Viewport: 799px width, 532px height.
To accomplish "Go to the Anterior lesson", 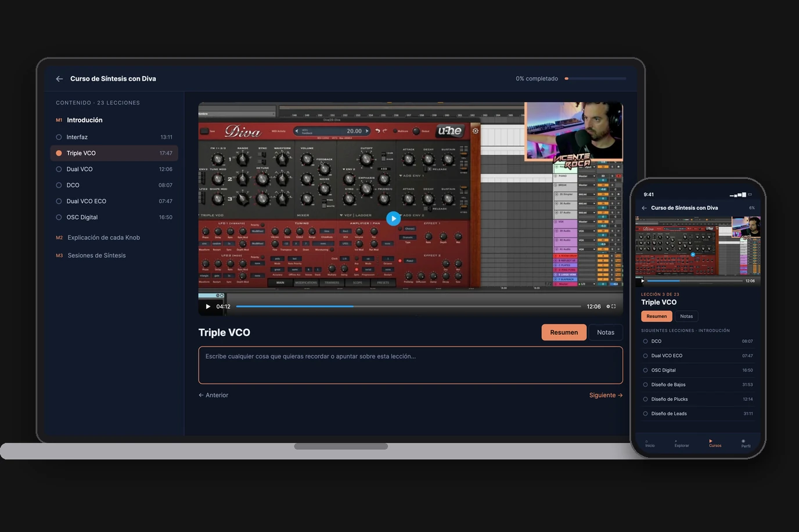I will [x=213, y=395].
